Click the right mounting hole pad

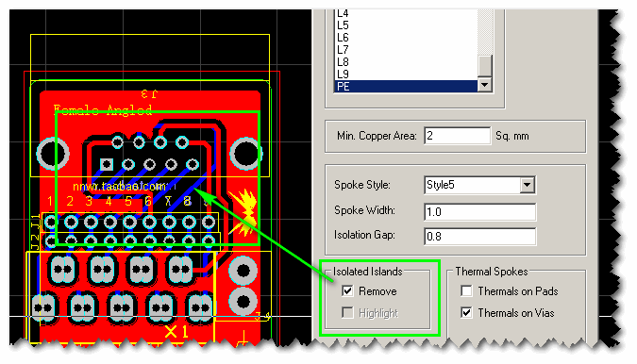point(245,154)
